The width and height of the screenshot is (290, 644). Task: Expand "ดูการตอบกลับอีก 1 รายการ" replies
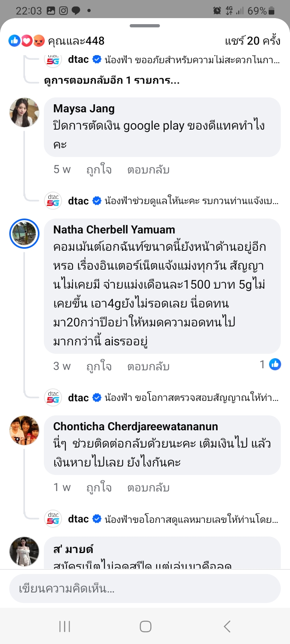[112, 80]
